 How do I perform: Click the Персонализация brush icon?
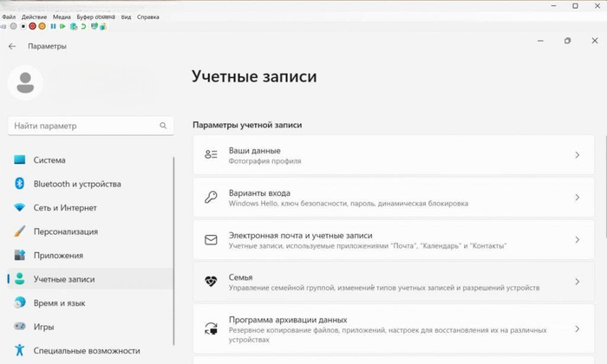tap(19, 231)
